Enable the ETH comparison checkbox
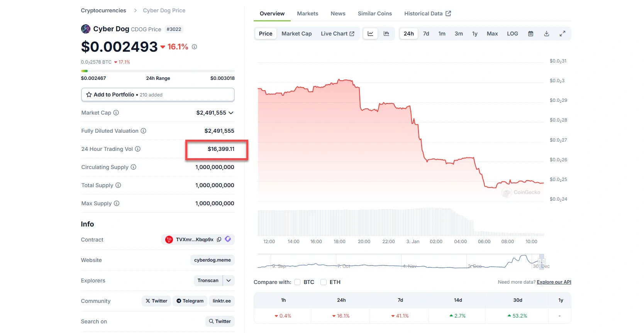This screenshot has width=644, height=333. point(324,282)
